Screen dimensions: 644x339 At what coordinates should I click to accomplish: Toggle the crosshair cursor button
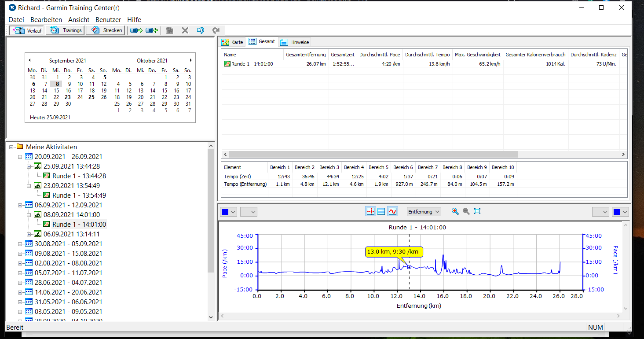point(370,212)
